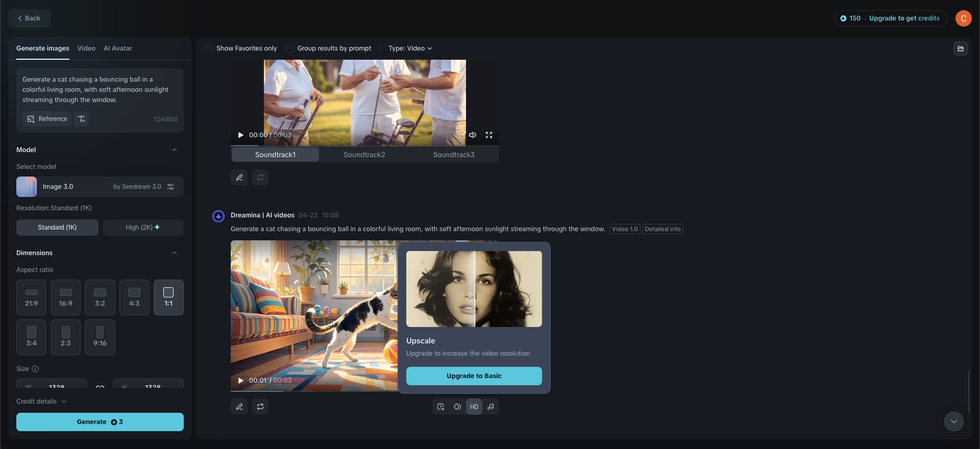Click regenerate icon under cat video
Screen dimensions: 980x449
tap(260, 407)
